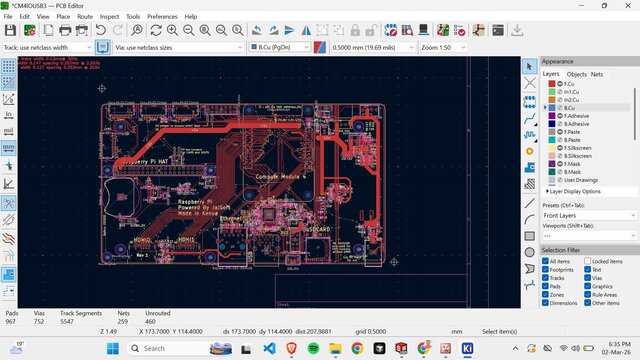Toggle Zones selection filter checkbox

(x=545, y=295)
